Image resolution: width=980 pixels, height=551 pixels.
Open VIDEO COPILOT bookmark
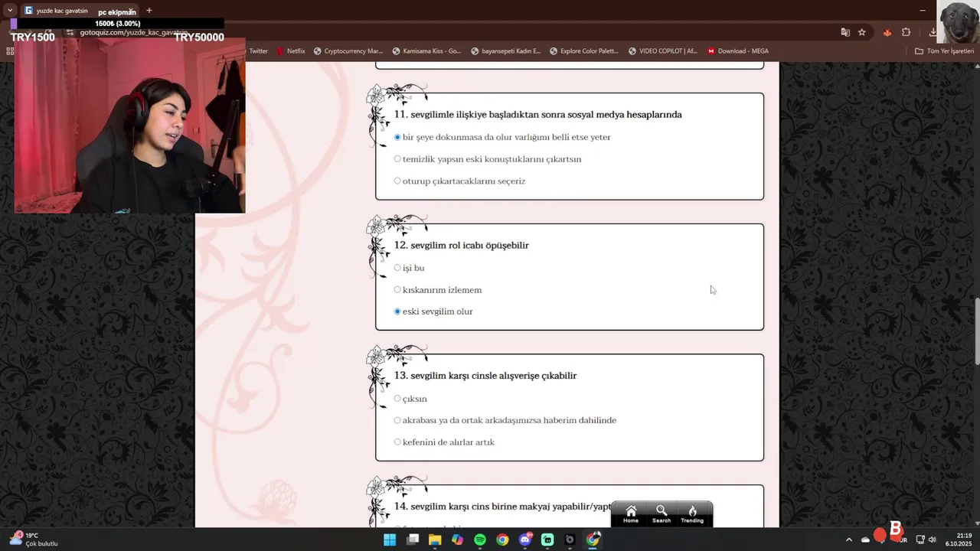point(662,51)
